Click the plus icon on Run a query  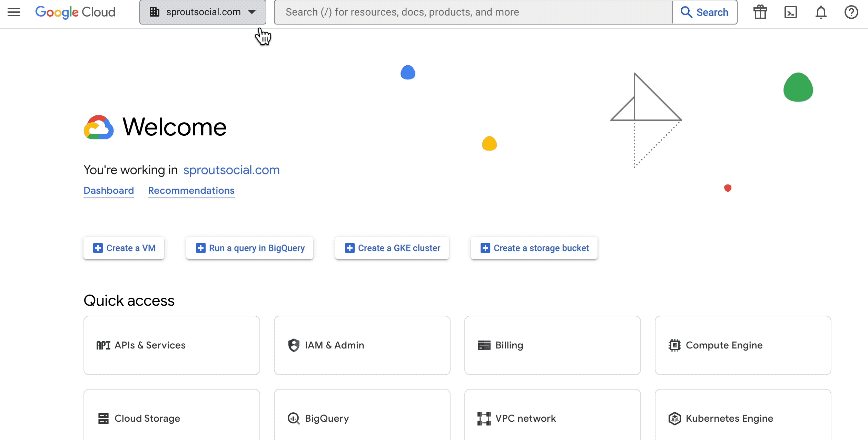201,248
